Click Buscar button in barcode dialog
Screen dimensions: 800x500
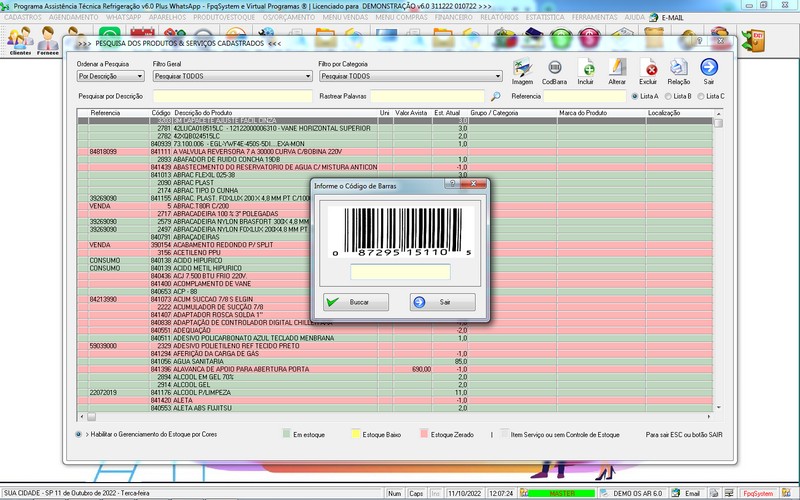[x=356, y=302]
